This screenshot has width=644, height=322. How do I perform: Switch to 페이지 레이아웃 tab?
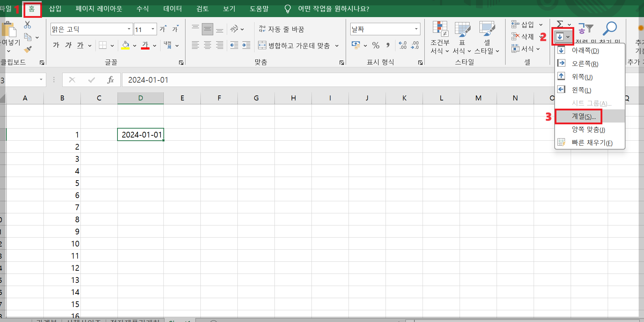coord(99,9)
